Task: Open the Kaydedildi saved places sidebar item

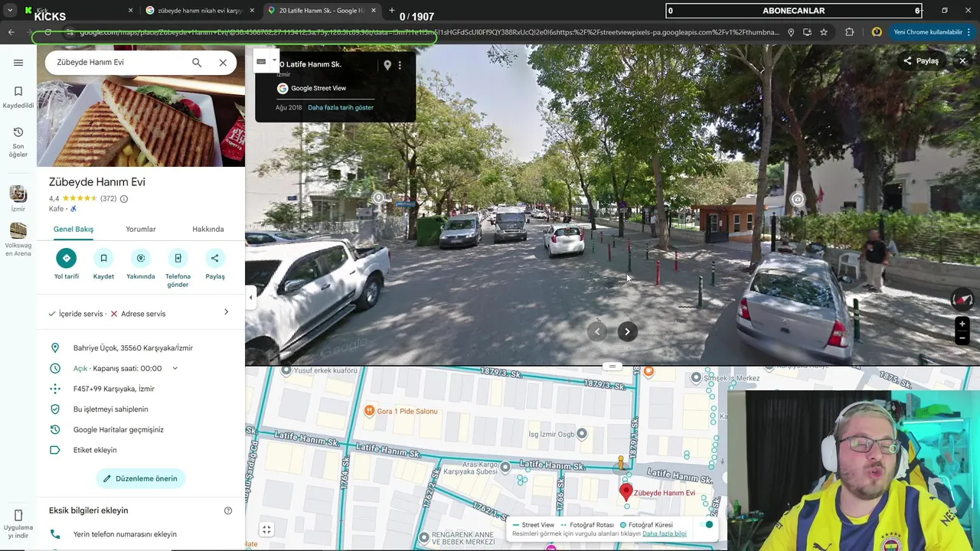Action: pos(18,97)
